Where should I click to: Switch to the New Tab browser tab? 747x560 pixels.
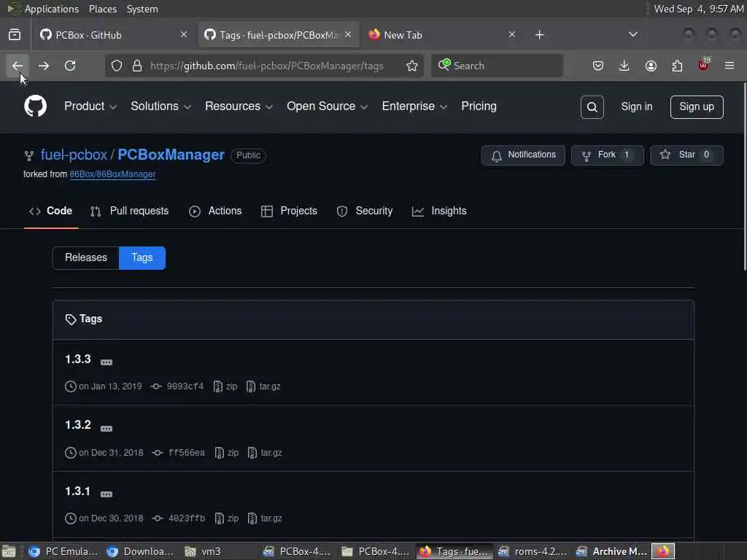pyautogui.click(x=441, y=35)
